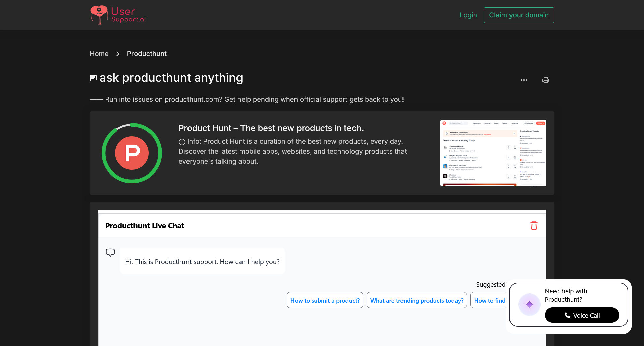Image resolution: width=644 pixels, height=346 pixels.
Task: Open the three-dot more options menu
Action: (524, 80)
